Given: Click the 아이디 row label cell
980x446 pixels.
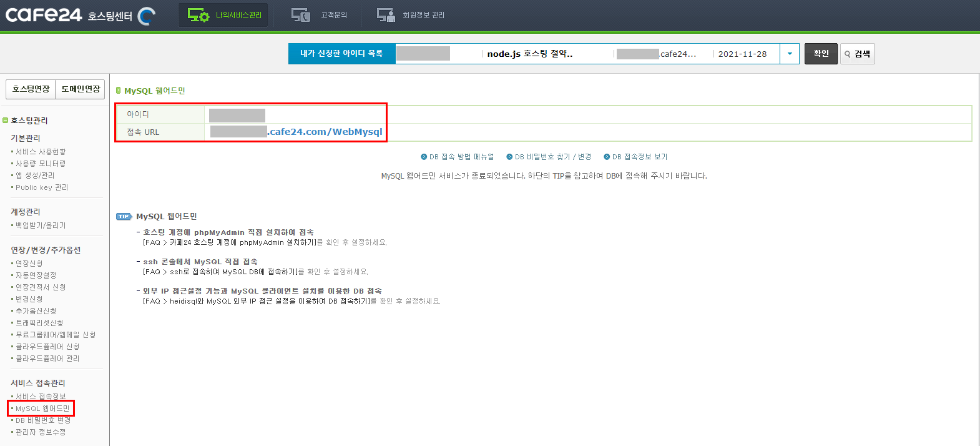Looking at the screenshot, I should (x=160, y=114).
